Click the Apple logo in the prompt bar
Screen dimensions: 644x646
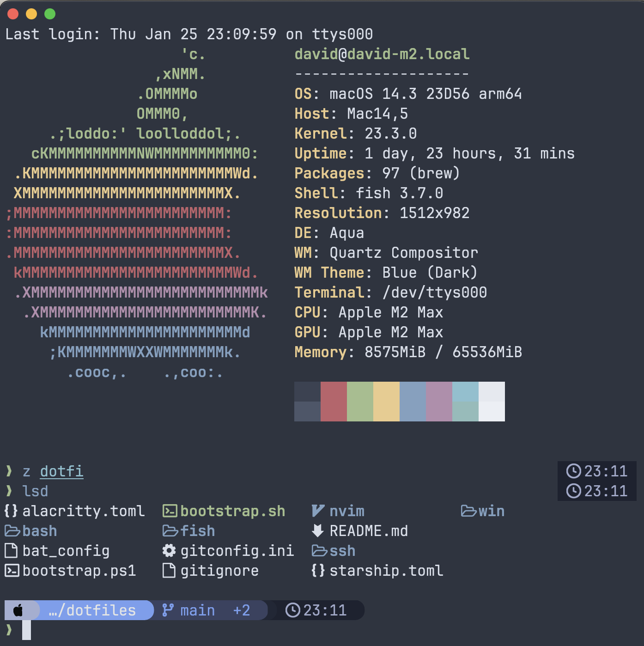(18, 610)
